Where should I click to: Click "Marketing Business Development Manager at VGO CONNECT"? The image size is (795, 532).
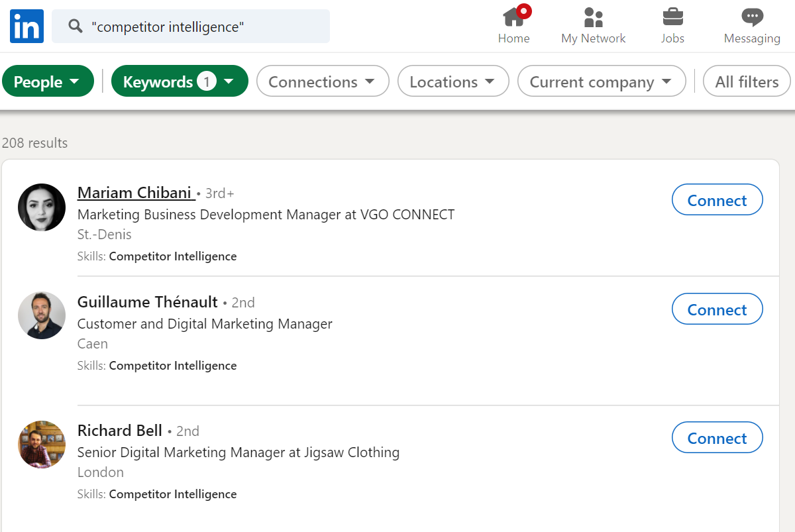click(266, 215)
